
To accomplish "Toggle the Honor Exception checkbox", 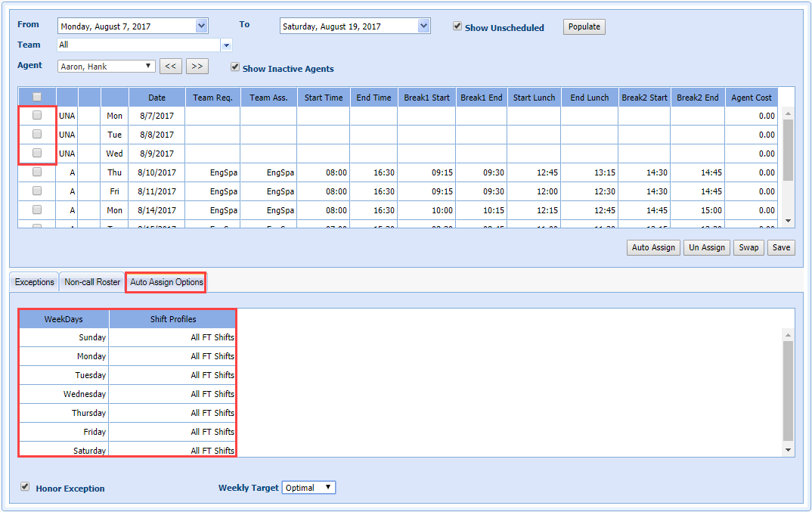I will [25, 487].
